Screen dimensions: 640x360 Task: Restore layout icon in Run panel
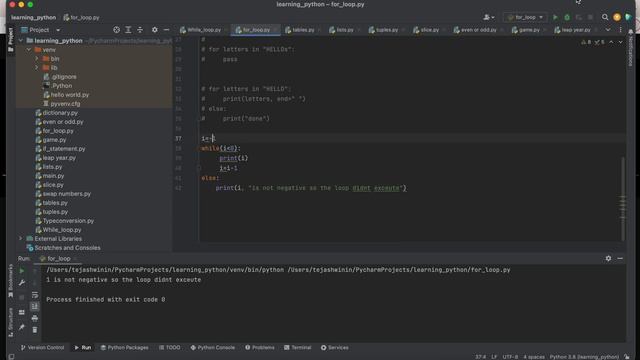(x=22, y=312)
